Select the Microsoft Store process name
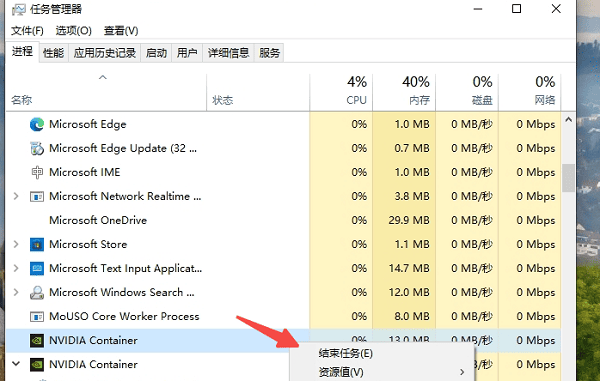 [x=88, y=244]
